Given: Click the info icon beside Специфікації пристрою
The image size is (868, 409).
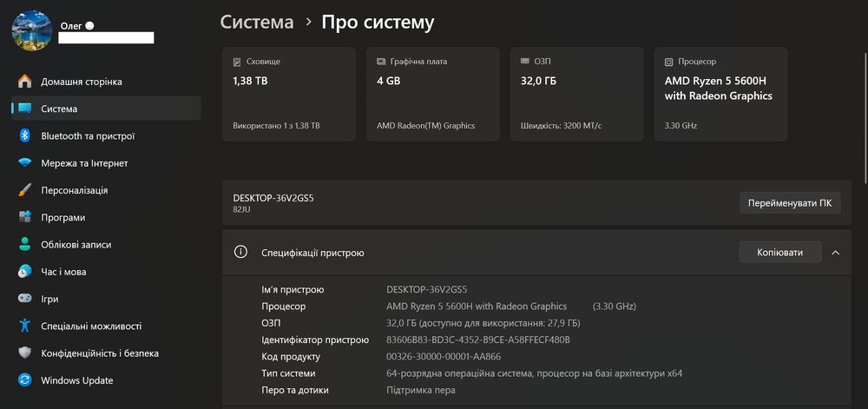Looking at the screenshot, I should [240, 253].
